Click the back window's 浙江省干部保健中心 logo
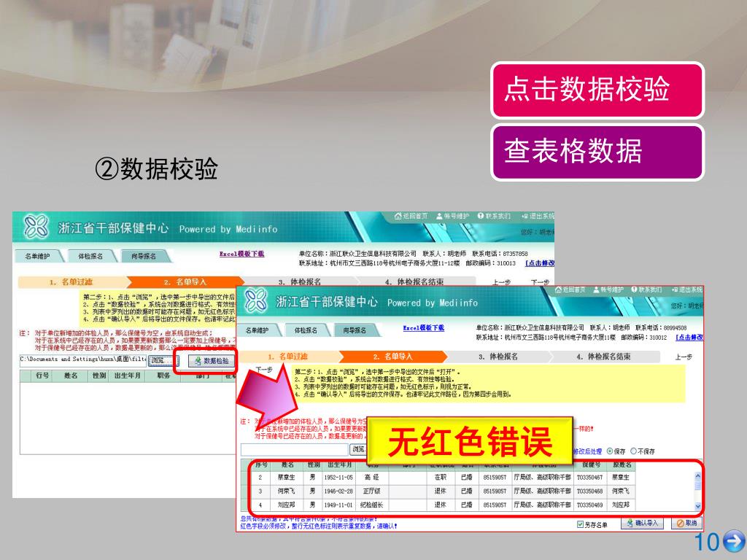This screenshot has height=560, width=747. coord(36,227)
